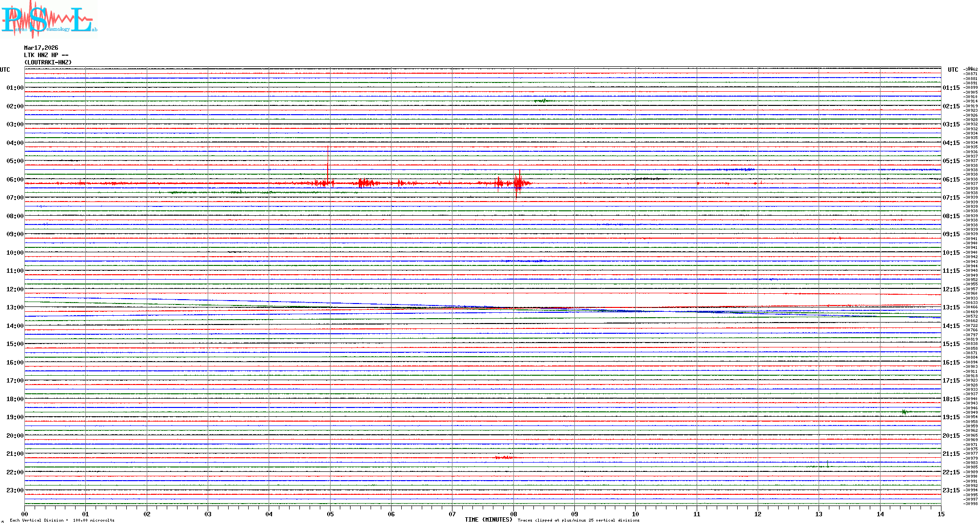Click the tall red spike near minute 05
The image size is (980, 527).
pyautogui.click(x=328, y=163)
